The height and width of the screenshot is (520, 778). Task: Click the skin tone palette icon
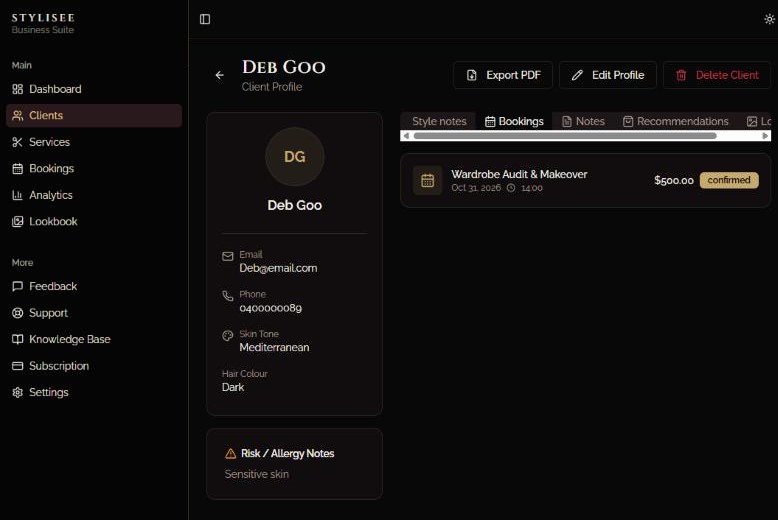[228, 335]
